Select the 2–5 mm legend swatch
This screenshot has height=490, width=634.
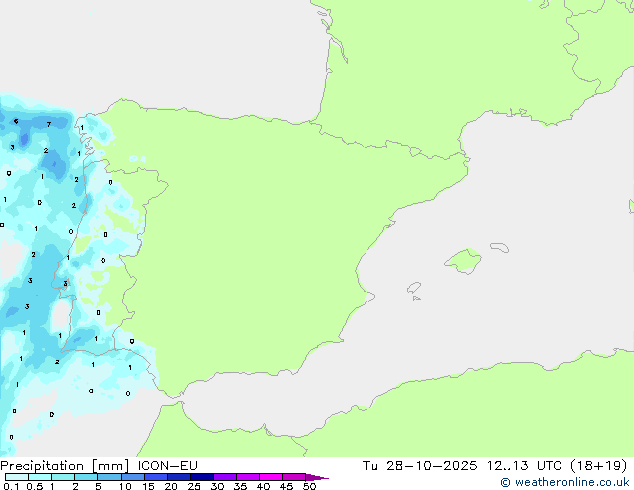(x=86, y=477)
